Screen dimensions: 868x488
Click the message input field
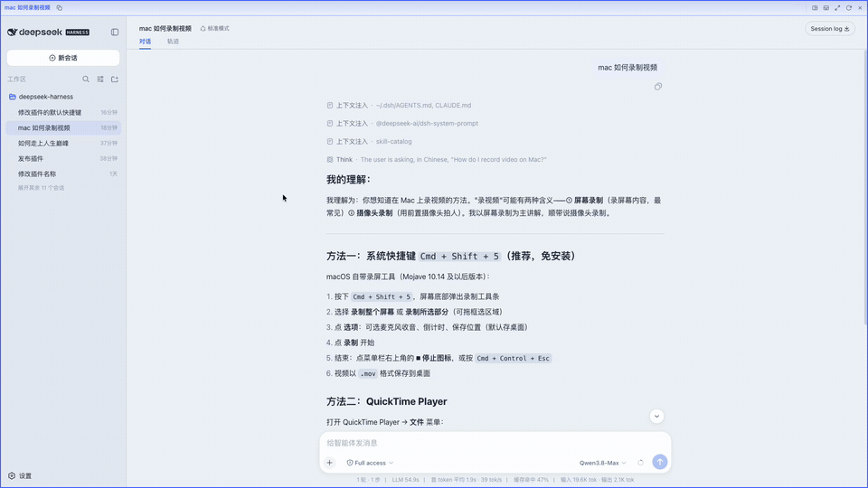click(495, 443)
